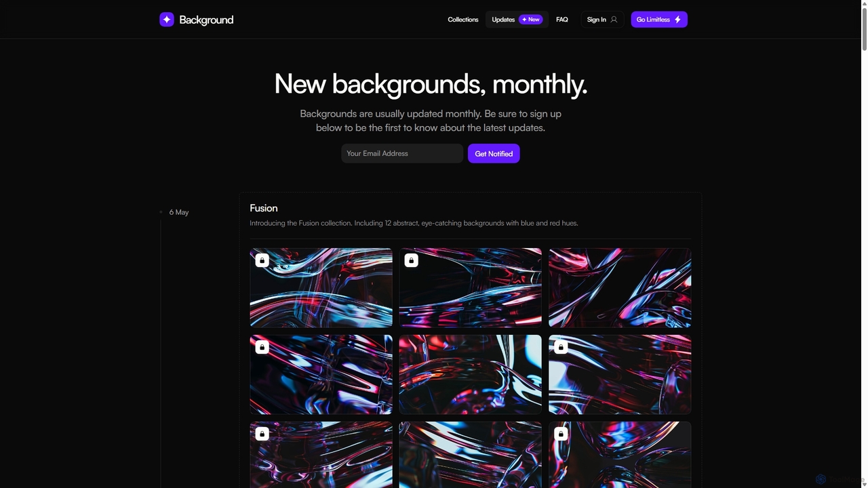Click lock icon on top-middle Fusion thumbnail

[412, 260]
